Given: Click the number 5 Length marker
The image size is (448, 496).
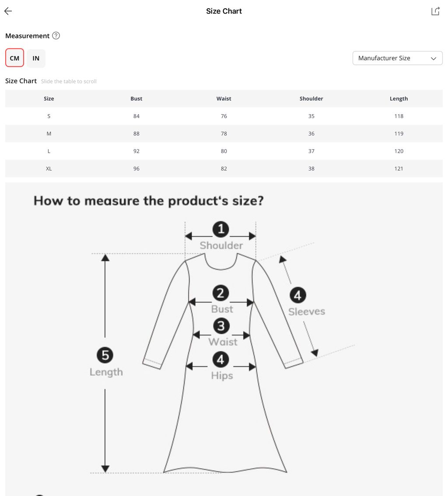Looking at the screenshot, I should click(x=105, y=355).
